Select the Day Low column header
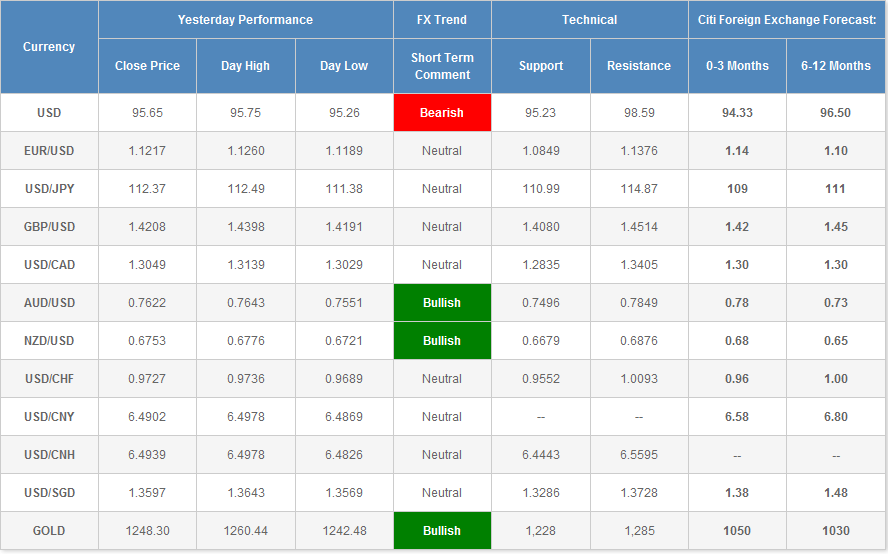Viewport: 888px width, 554px height. coord(343,66)
